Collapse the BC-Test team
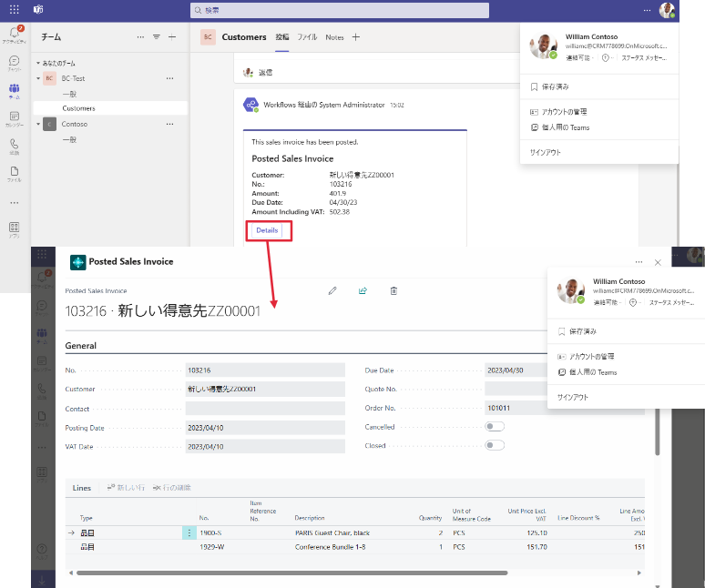Viewport: 705px width, 588px height. [38, 78]
